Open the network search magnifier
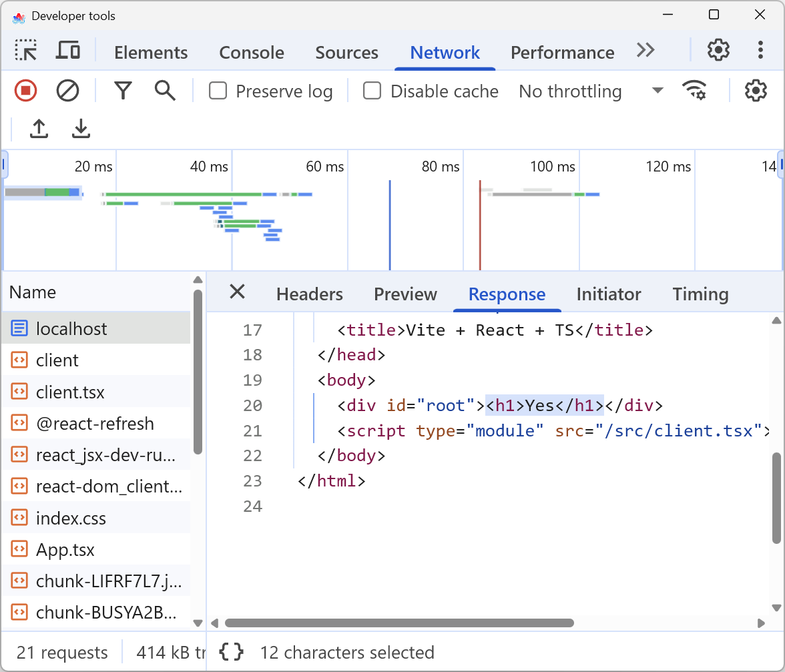This screenshot has height=672, width=785. point(165,91)
